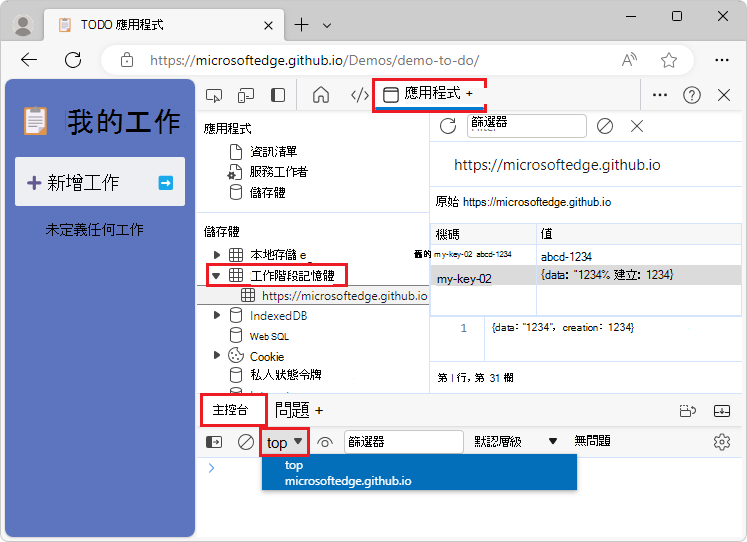Reload the browser page
The height and width of the screenshot is (542, 747).
(x=73, y=60)
